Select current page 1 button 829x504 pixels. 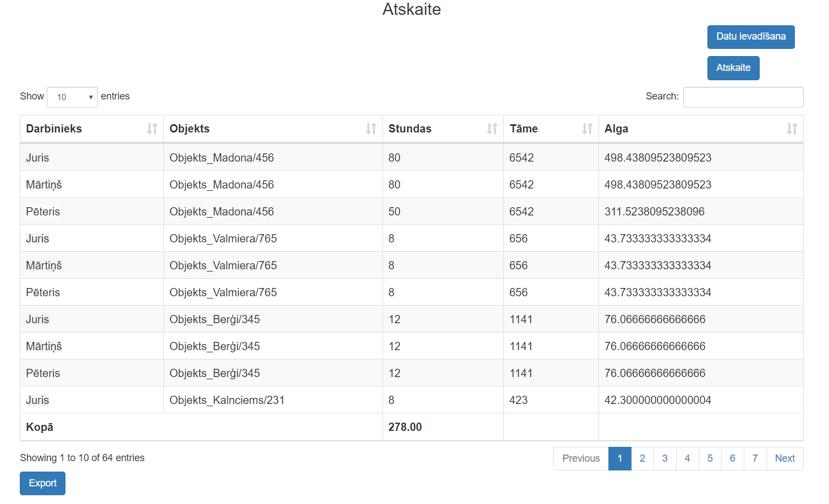click(x=619, y=458)
